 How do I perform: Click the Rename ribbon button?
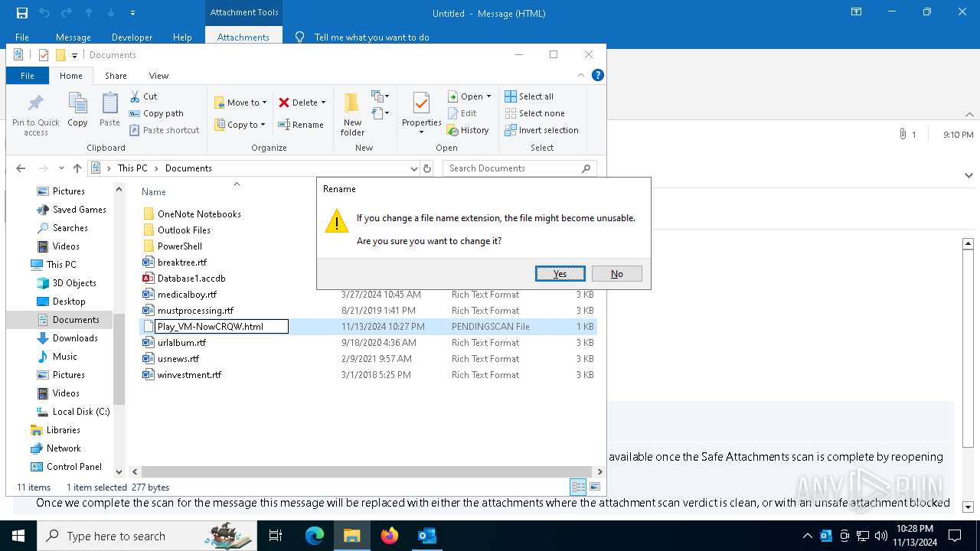[x=301, y=125]
